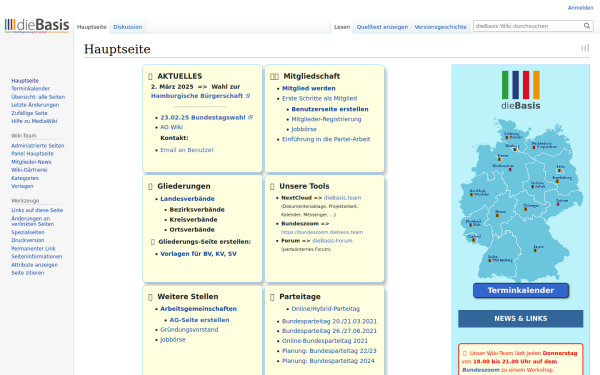Click the Schleswig-Holstein marker on the map

point(507,137)
